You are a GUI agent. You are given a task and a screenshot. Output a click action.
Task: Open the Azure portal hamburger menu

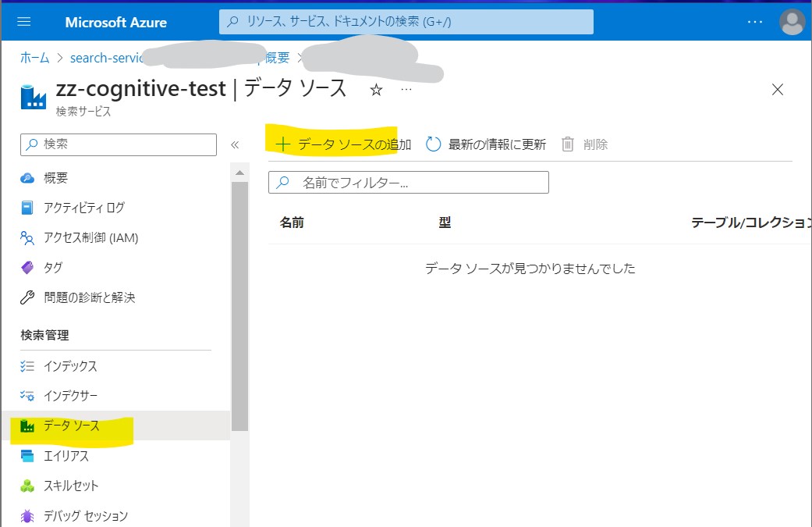[24, 22]
